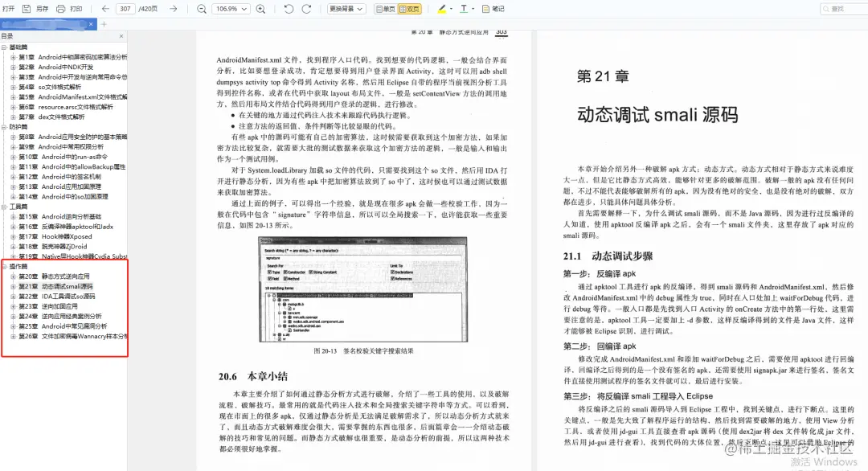
Task: Click the 21.1 动态调试步骤 heading
Action: point(608,256)
